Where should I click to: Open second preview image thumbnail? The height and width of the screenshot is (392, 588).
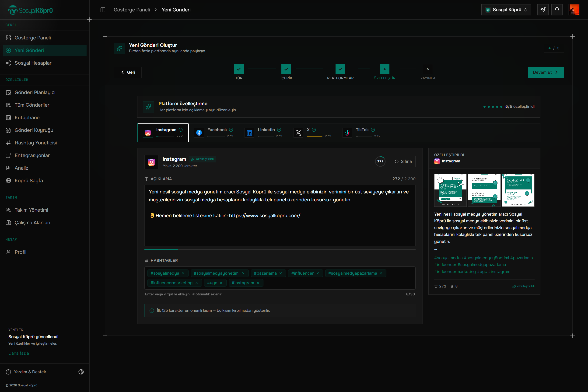[484, 190]
